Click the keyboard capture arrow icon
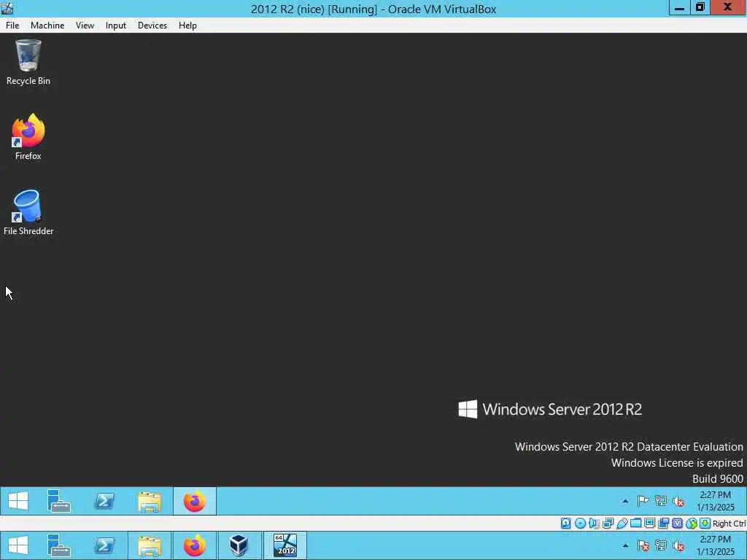 click(705, 524)
